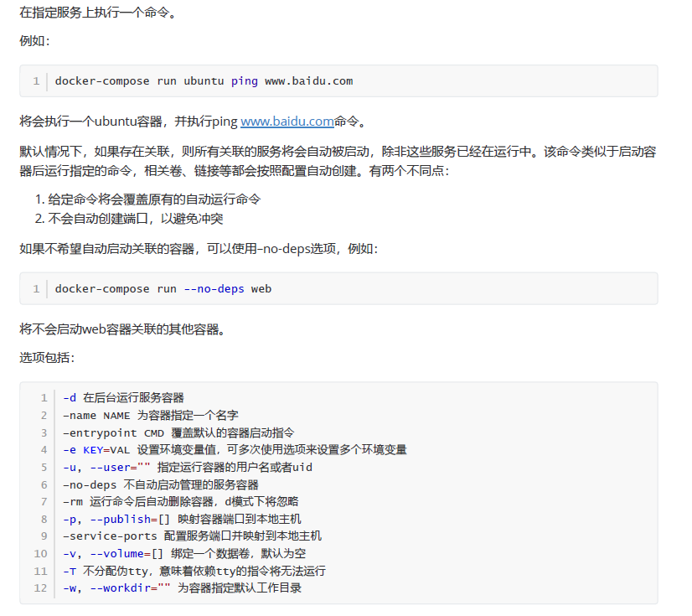Viewport: 692px width, 616px height.
Task: Click the -rm option line
Action: (180, 502)
